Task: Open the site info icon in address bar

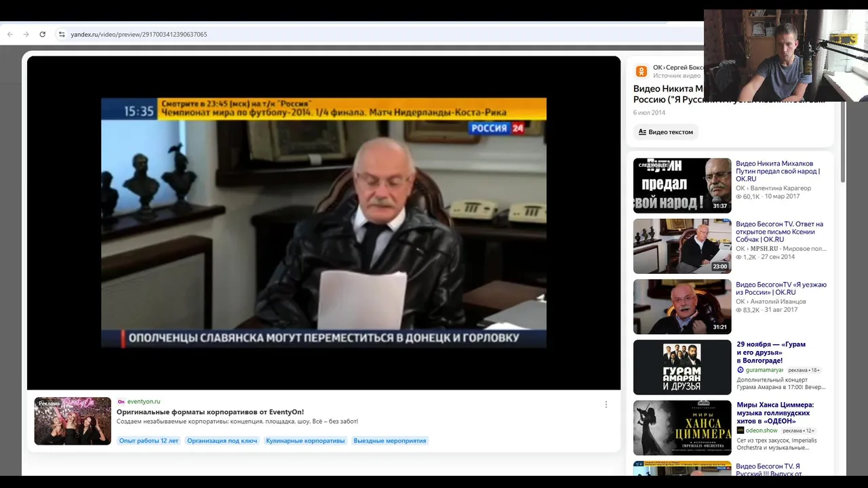Action: pyautogui.click(x=62, y=34)
